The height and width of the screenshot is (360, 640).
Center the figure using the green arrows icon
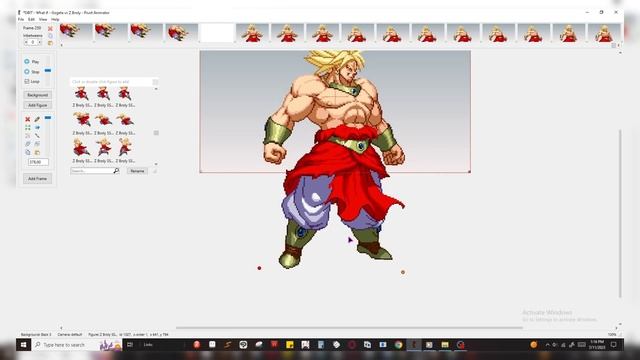click(x=28, y=127)
